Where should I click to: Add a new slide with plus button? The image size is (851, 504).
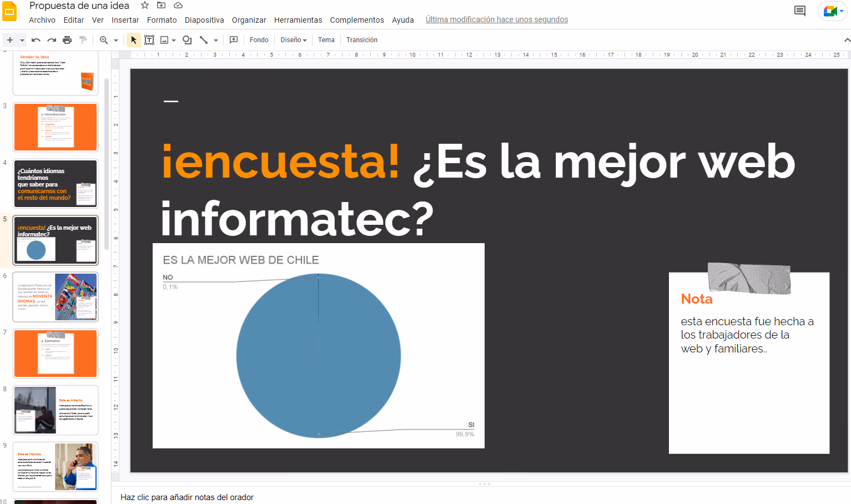point(10,40)
